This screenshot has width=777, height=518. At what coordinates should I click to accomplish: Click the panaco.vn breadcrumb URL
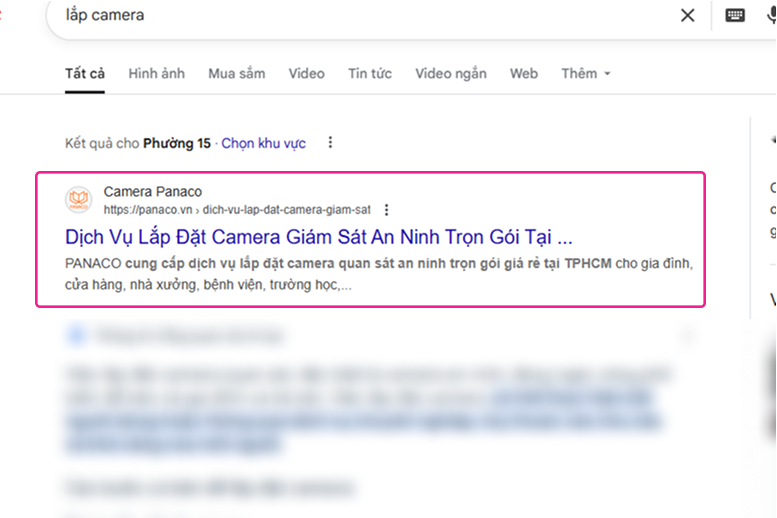(236, 210)
